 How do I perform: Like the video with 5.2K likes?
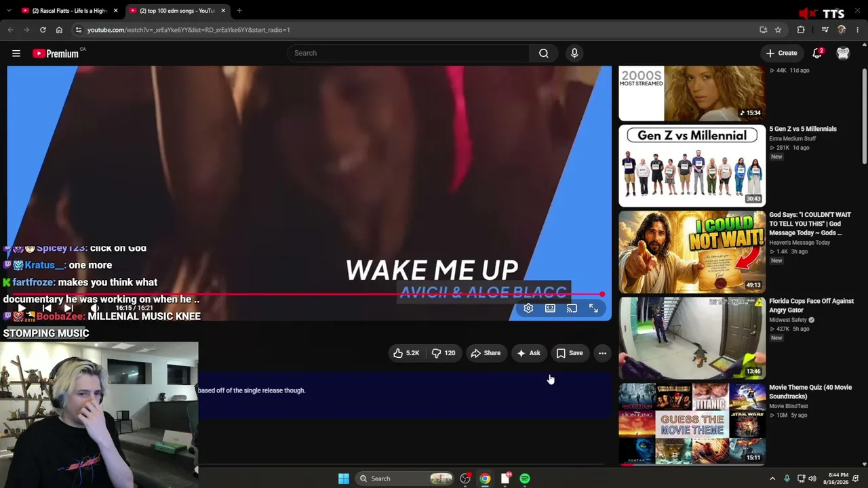pyautogui.click(x=406, y=353)
